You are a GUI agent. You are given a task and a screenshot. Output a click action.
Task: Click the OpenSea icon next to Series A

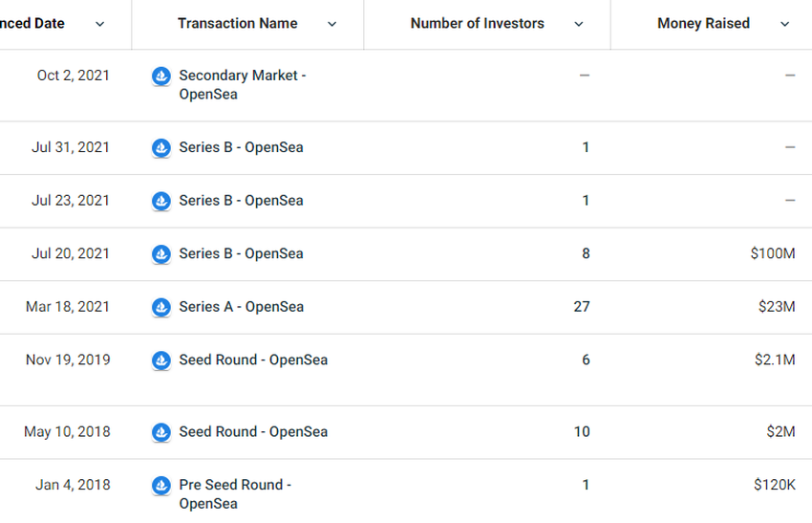coord(161,307)
